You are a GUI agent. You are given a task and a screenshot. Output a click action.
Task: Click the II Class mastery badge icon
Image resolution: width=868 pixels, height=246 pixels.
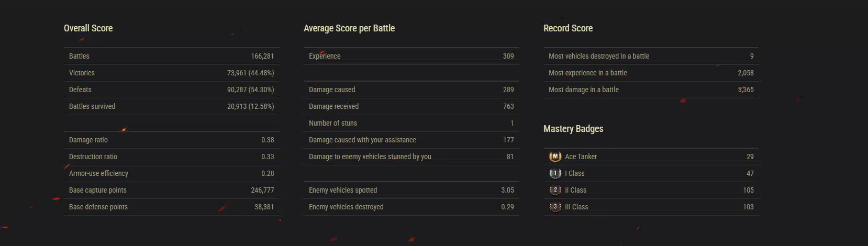pyautogui.click(x=555, y=190)
